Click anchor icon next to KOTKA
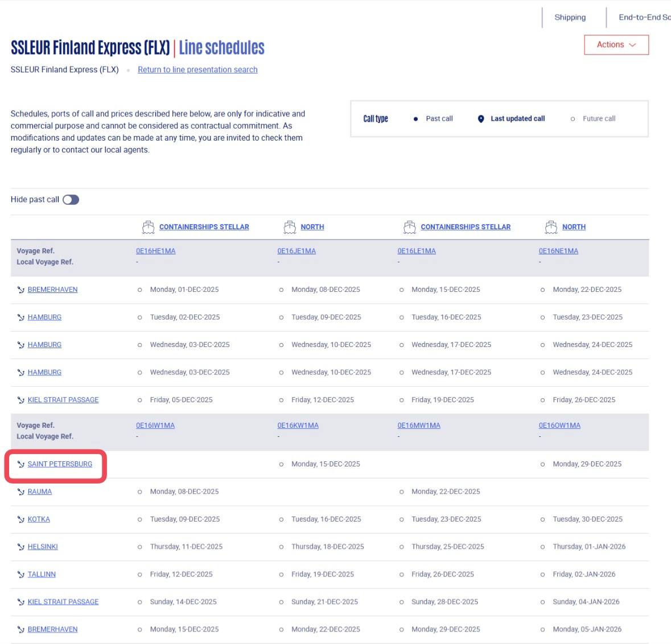This screenshot has width=671, height=644. [21, 519]
